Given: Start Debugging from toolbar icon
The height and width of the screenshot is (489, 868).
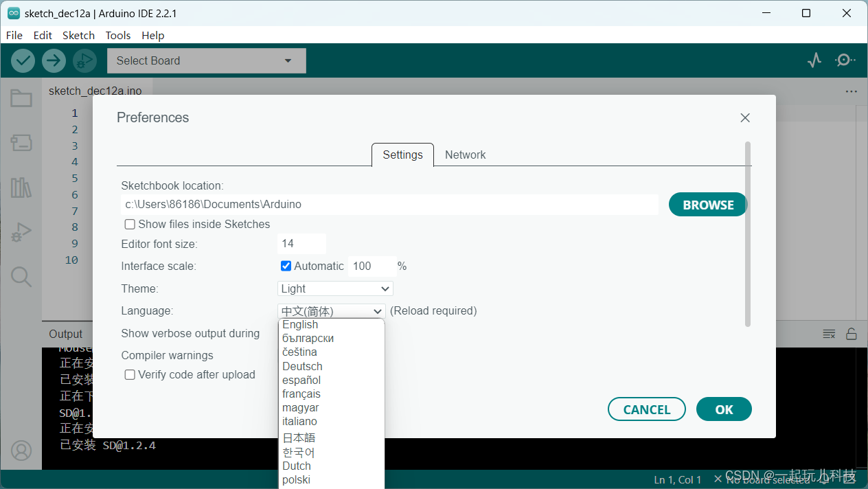Looking at the screenshot, I should pyautogui.click(x=84, y=60).
